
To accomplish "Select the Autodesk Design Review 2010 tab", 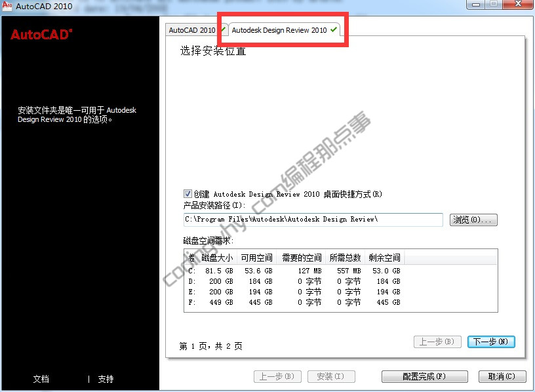I will pyautogui.click(x=282, y=29).
